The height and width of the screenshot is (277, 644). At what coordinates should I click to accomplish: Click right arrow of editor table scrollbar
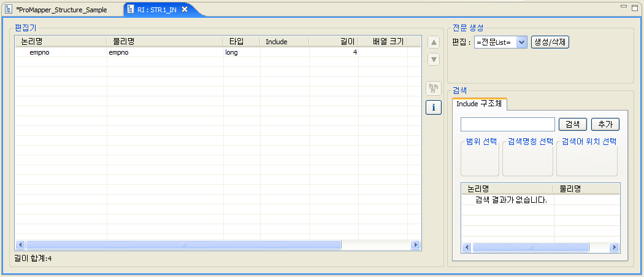pyautogui.click(x=415, y=245)
